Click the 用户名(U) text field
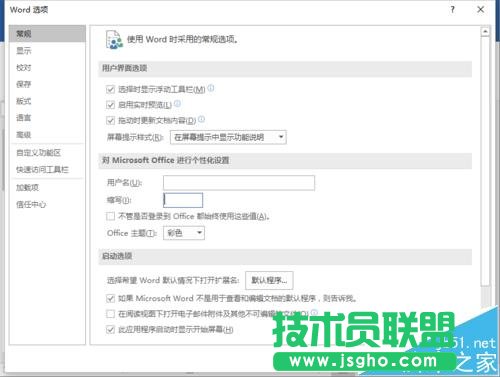Viewport: 500px width, 377px height. pos(239,183)
